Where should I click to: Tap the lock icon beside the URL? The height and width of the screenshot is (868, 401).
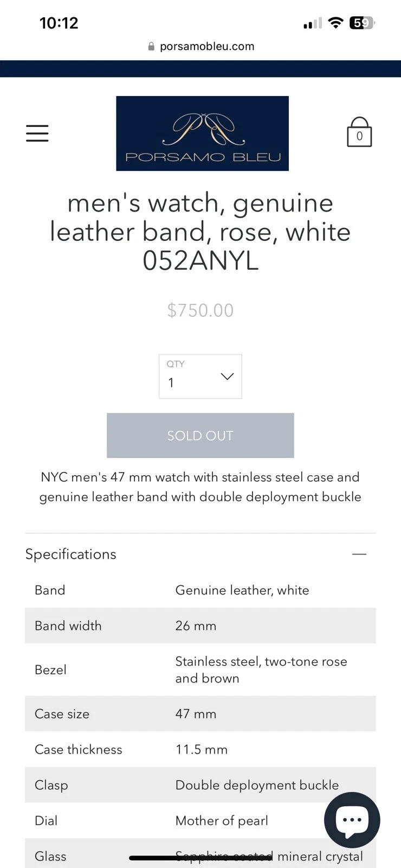151,47
